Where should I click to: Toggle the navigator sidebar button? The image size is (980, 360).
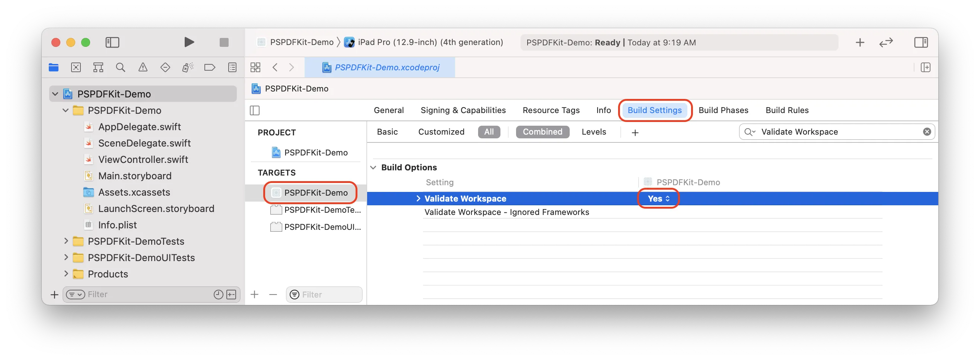tap(112, 42)
